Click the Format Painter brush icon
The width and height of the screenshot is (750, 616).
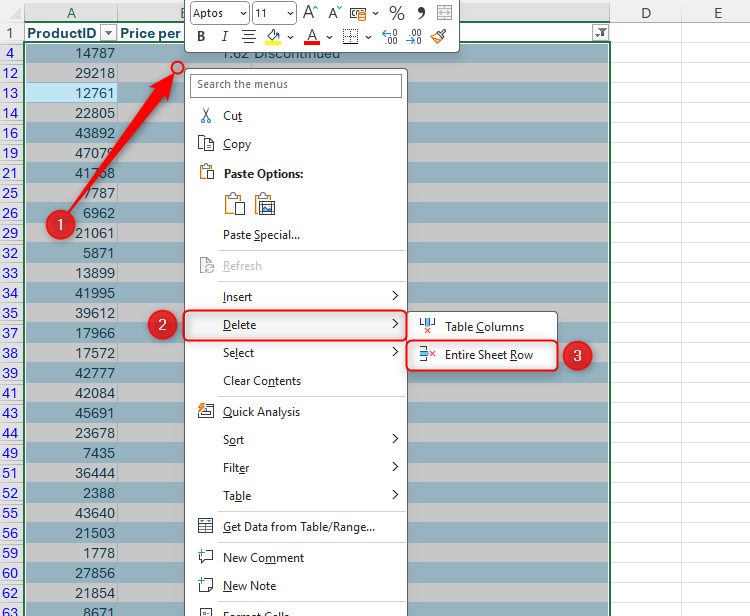pos(438,36)
